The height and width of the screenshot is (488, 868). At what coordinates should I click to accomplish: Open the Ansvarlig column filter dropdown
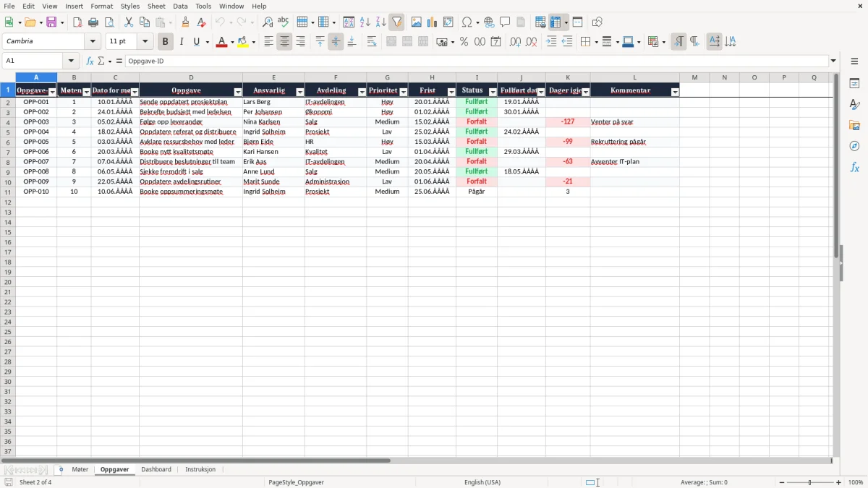tap(299, 92)
